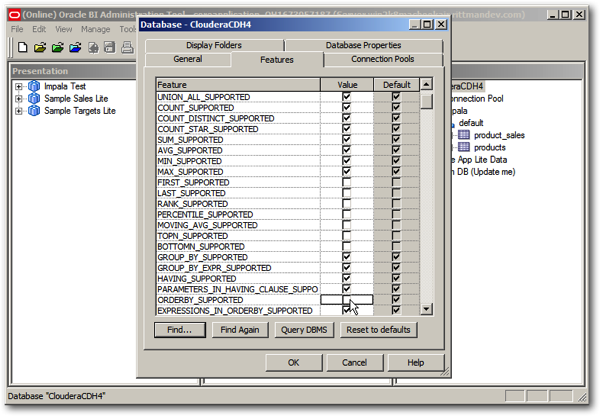Click the Cancel button
Image resolution: width=600 pixels, height=416 pixels.
[x=354, y=363]
